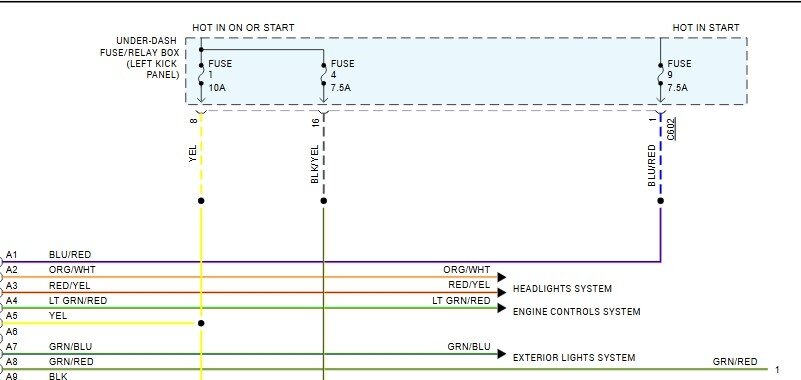Click the splice dot joining A5 yellow wire
Viewport: 801px width, 380px height.
point(201,323)
